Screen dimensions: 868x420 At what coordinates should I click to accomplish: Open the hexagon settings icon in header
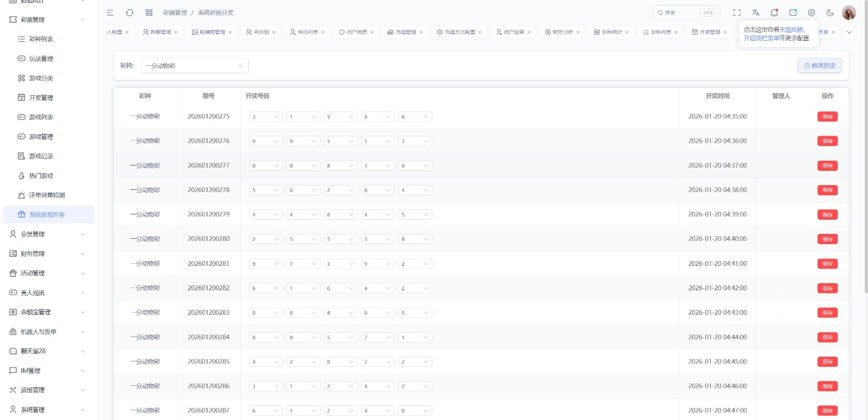coord(812,12)
